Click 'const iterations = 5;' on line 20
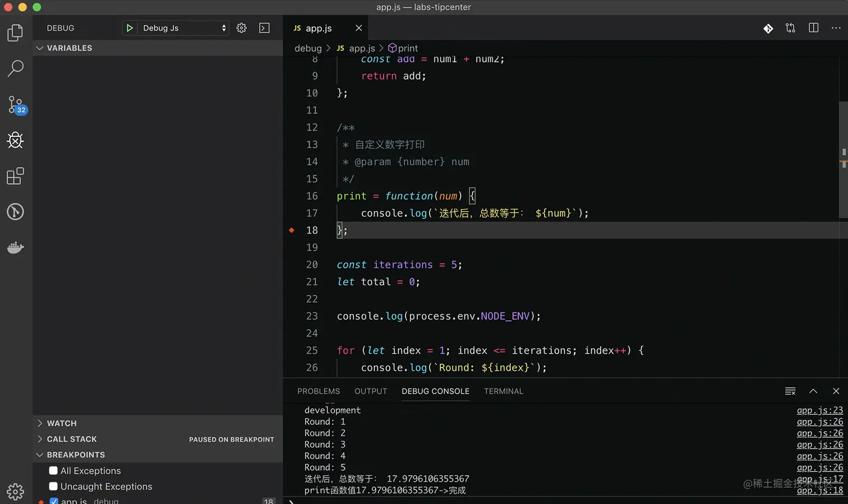 coord(399,265)
